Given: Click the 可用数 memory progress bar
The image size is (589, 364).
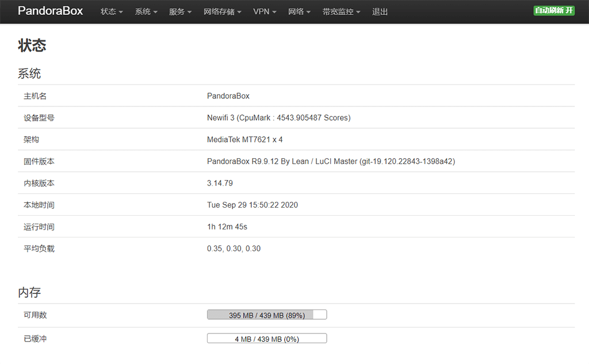Looking at the screenshot, I should click(267, 315).
